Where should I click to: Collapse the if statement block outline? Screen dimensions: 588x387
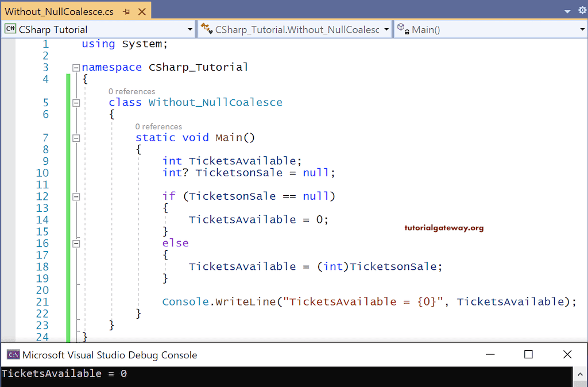point(75,196)
